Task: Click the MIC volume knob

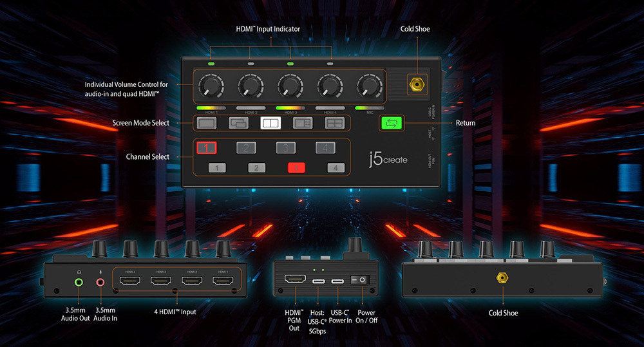Action: click(x=368, y=85)
